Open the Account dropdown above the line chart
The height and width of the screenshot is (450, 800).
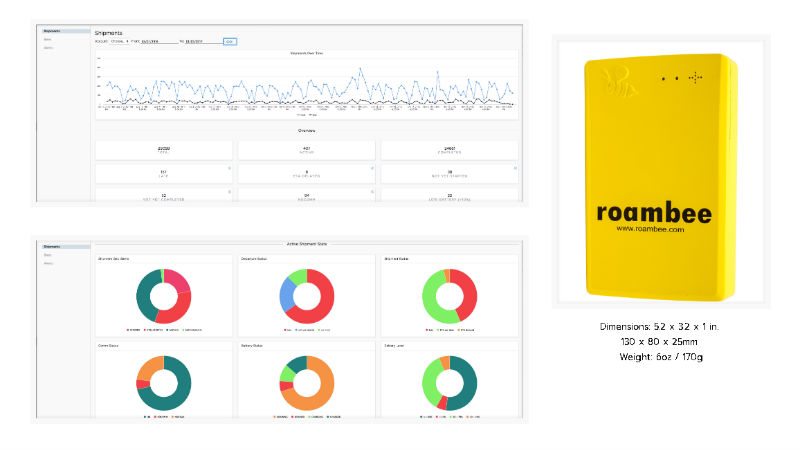[x=120, y=41]
